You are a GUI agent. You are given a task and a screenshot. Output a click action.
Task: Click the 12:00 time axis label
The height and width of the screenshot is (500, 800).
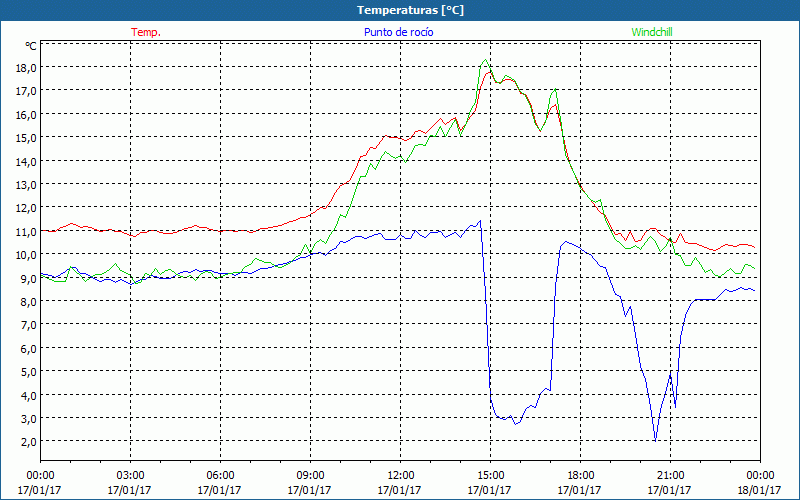click(x=401, y=476)
